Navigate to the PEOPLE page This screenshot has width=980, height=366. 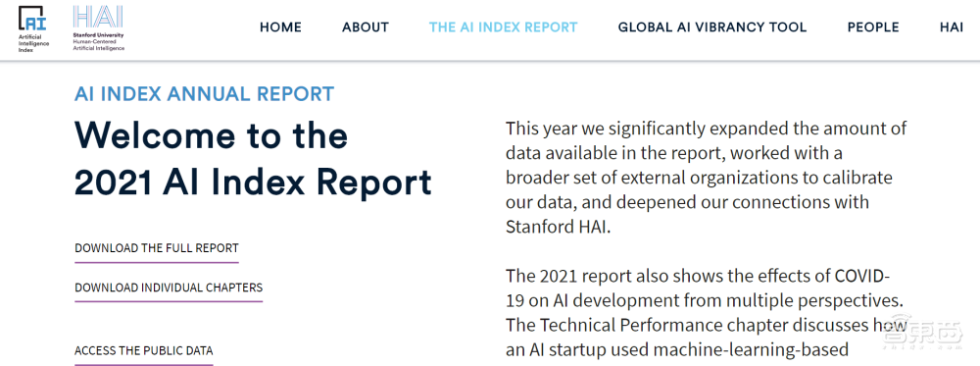(x=873, y=27)
